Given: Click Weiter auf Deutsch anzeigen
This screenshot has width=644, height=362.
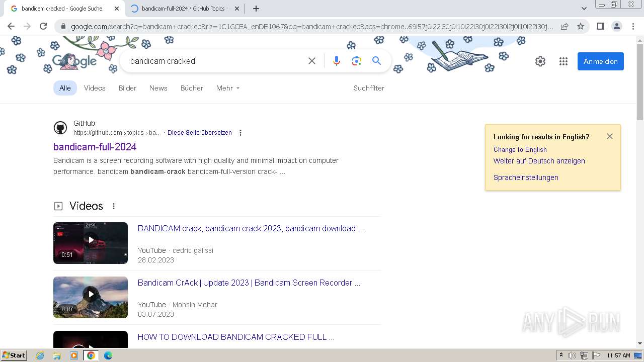Looking at the screenshot, I should point(539,161).
